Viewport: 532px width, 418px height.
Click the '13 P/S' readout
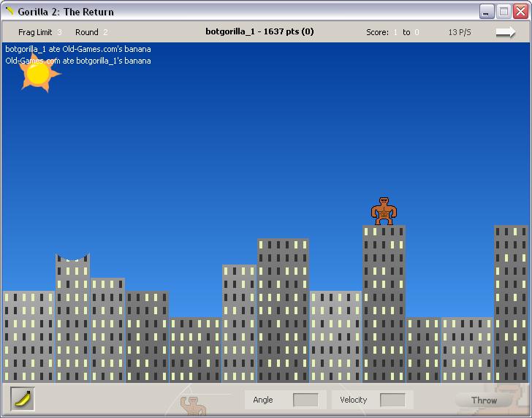pyautogui.click(x=460, y=32)
